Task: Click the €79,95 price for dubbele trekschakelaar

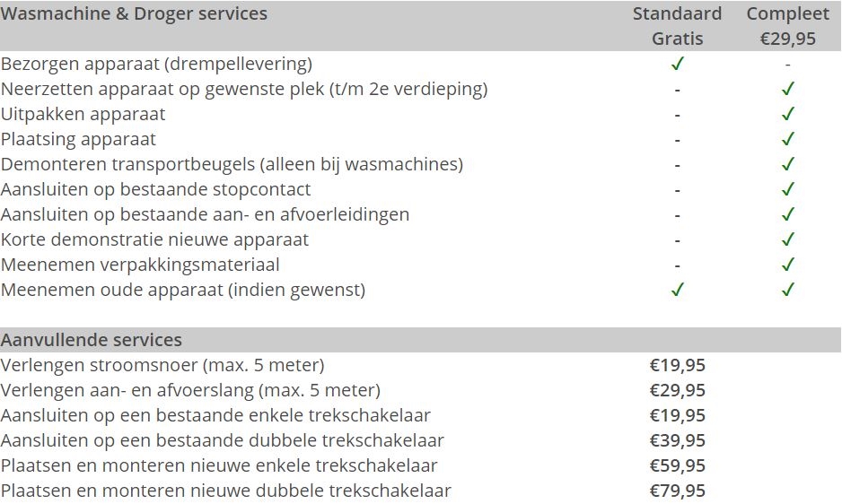Action: tap(677, 491)
